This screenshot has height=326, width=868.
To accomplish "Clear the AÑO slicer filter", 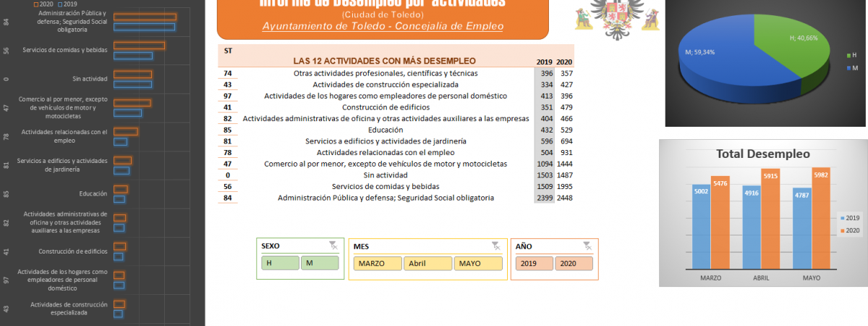I will [587, 246].
